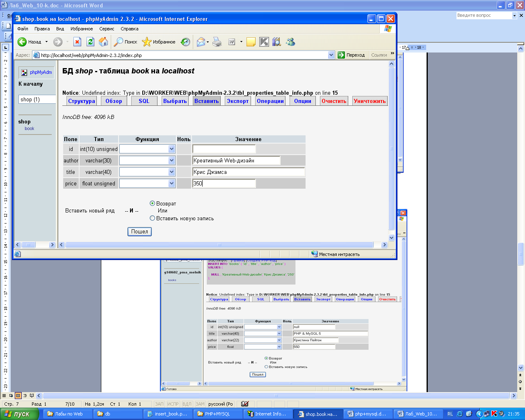The width and height of the screenshot is (525, 420).
Task: Click the main frame vertical scrollbar thumb
Action: tap(391, 149)
